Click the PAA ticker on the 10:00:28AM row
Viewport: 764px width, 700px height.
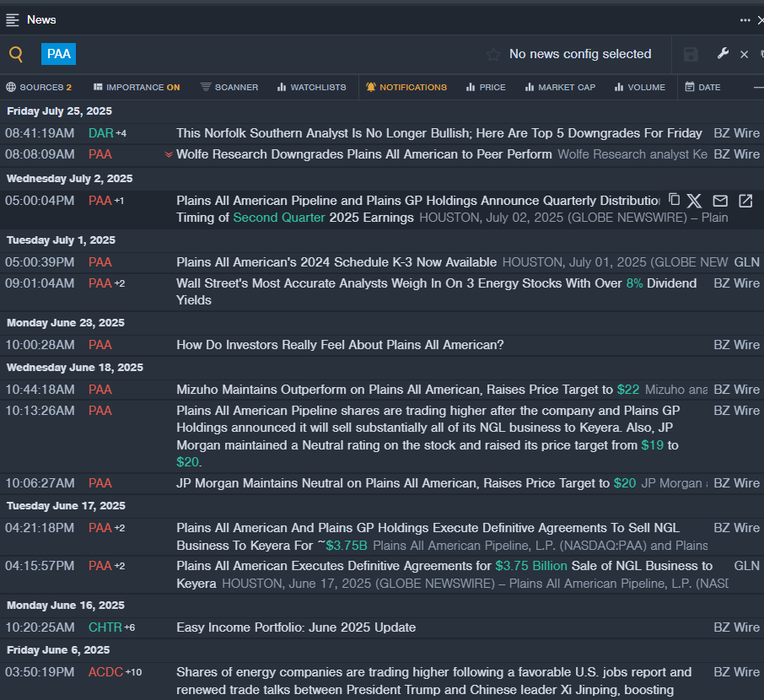(100, 345)
